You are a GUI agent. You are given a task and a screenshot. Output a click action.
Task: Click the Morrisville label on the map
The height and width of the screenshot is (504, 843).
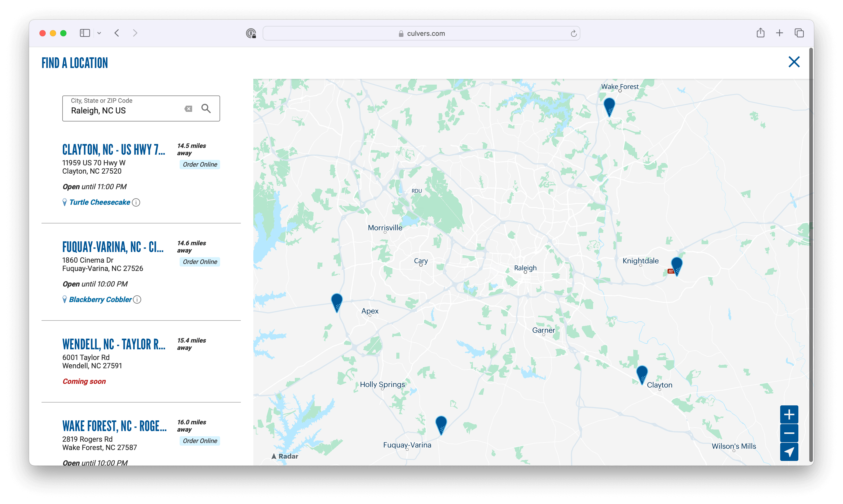(x=385, y=228)
